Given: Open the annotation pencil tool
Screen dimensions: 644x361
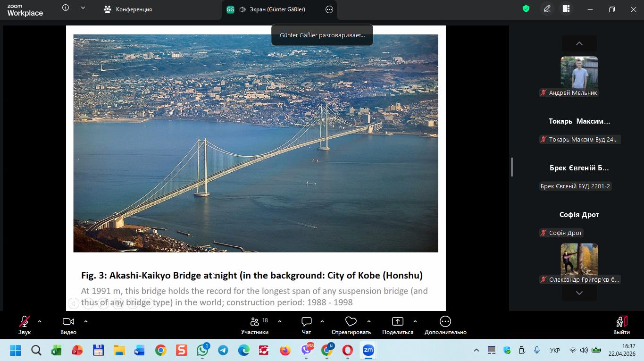Looking at the screenshot, I should tap(547, 9).
